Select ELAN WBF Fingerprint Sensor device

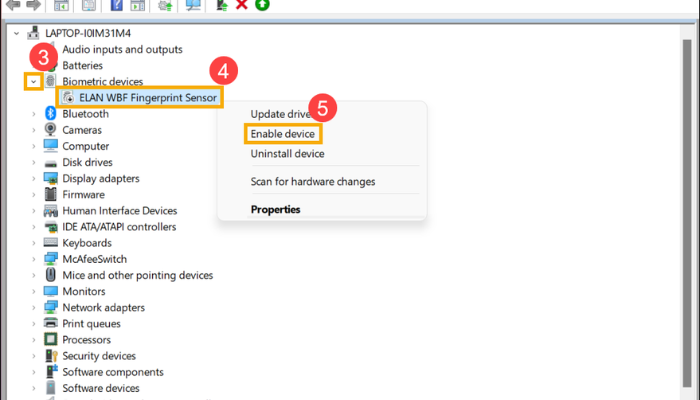point(148,98)
